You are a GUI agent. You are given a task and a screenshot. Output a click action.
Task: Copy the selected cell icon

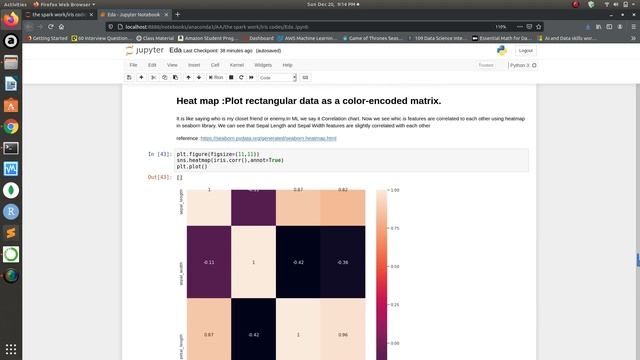[164, 78]
